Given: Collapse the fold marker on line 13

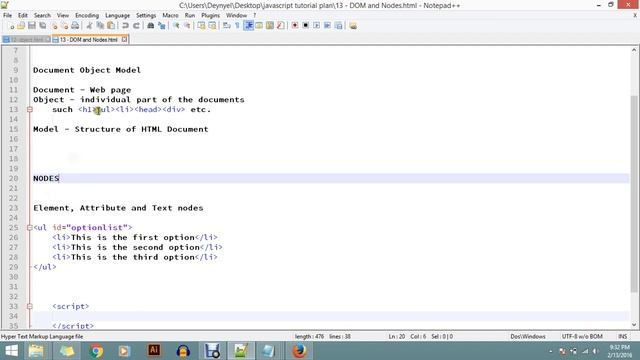Looking at the screenshot, I should (29, 109).
